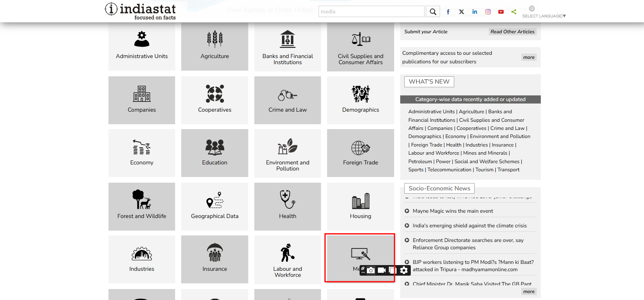Image resolution: width=644 pixels, height=300 pixels.
Task: Open the YouTube channel icon
Action: [501, 12]
